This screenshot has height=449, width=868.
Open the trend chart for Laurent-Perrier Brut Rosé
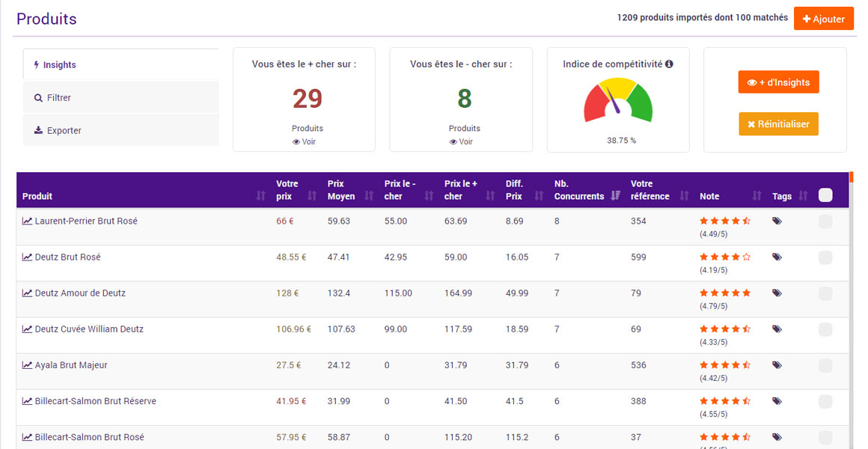tap(27, 221)
